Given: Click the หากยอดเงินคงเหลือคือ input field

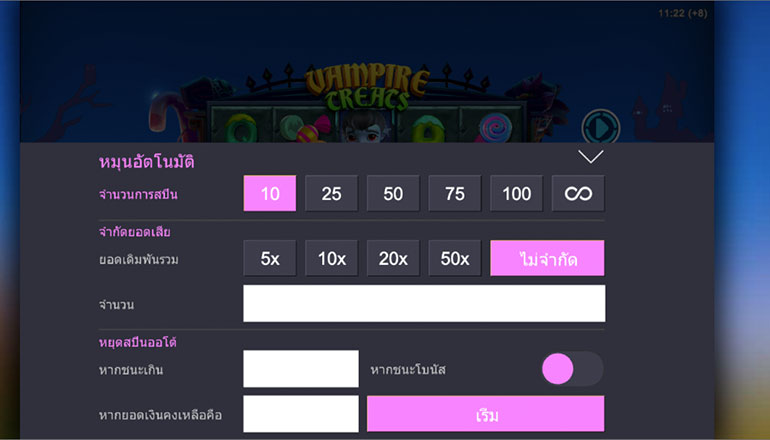Looking at the screenshot, I should pos(301,414).
